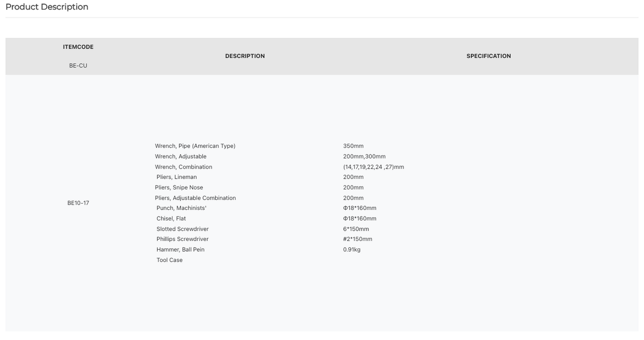Select Wrench, Pipe (American Type) text
The image size is (644, 340).
[x=195, y=146]
